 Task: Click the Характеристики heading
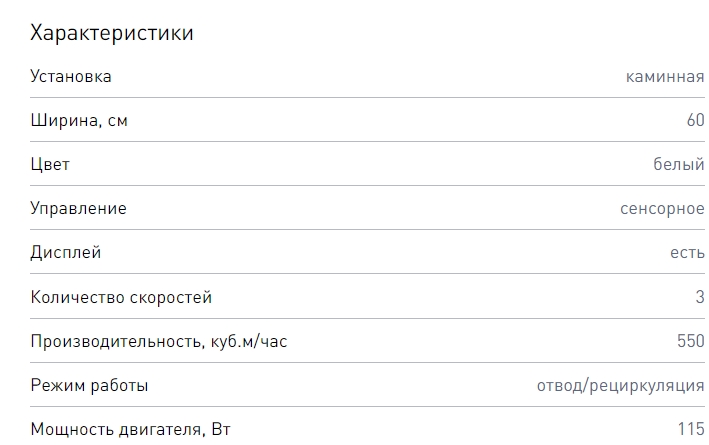tap(112, 33)
